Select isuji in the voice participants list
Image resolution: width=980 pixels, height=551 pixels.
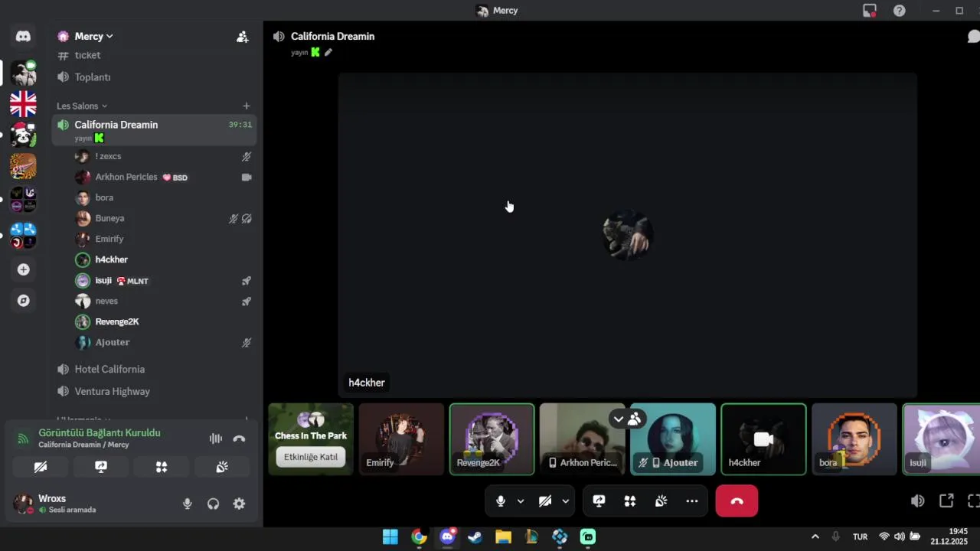[164, 281]
